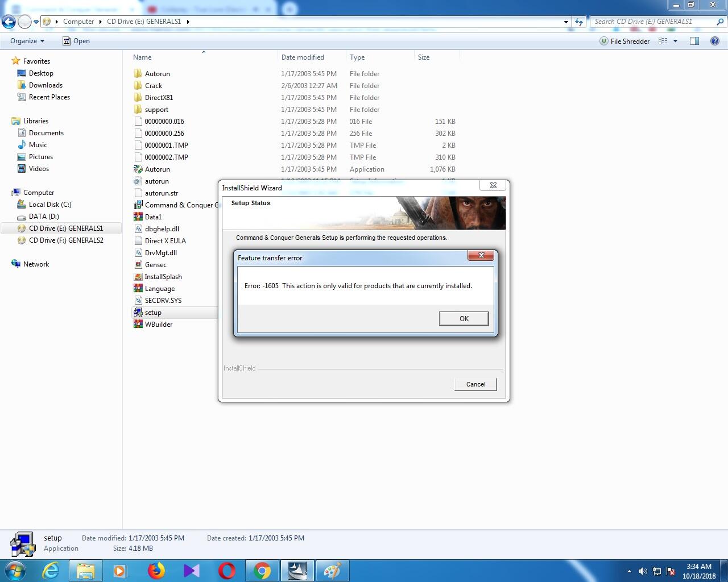The width and height of the screenshot is (728, 582).
Task: Show hidden system tray icons
Action: 629,571
